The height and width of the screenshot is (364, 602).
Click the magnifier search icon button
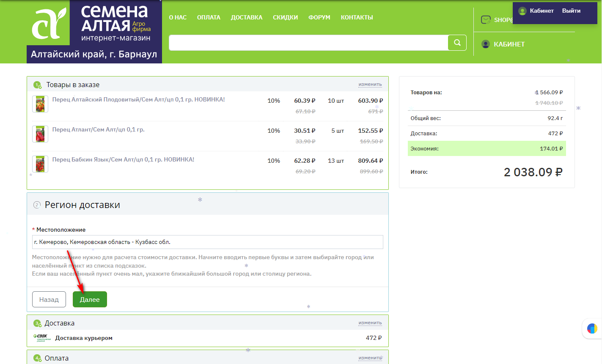pyautogui.click(x=457, y=43)
